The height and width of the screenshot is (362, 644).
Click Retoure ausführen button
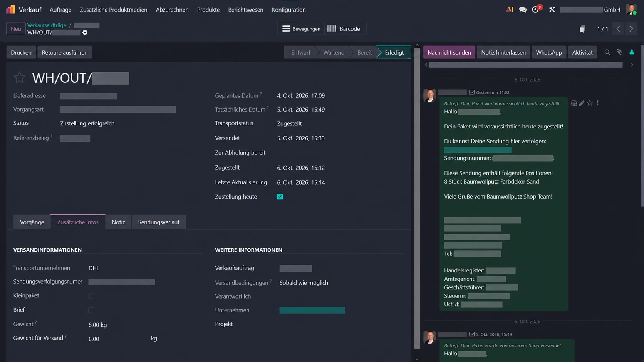point(65,52)
